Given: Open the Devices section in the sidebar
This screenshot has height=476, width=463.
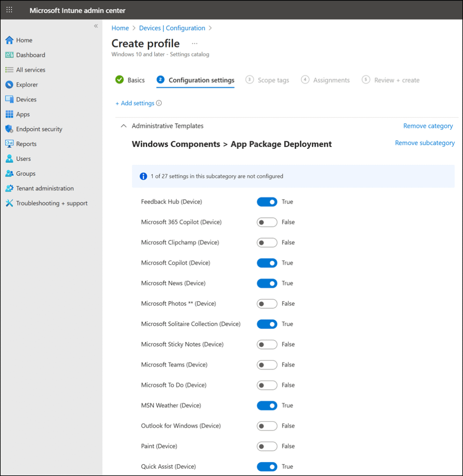Looking at the screenshot, I should pos(27,99).
